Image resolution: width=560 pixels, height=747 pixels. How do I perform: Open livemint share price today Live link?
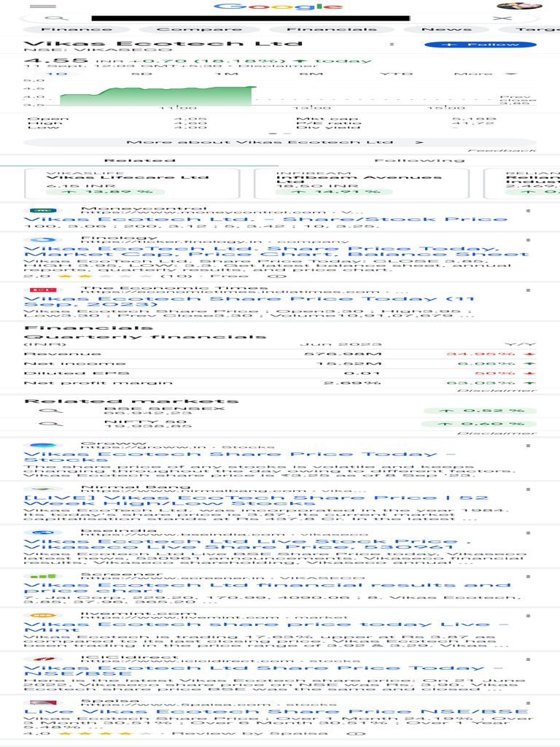(x=265, y=627)
